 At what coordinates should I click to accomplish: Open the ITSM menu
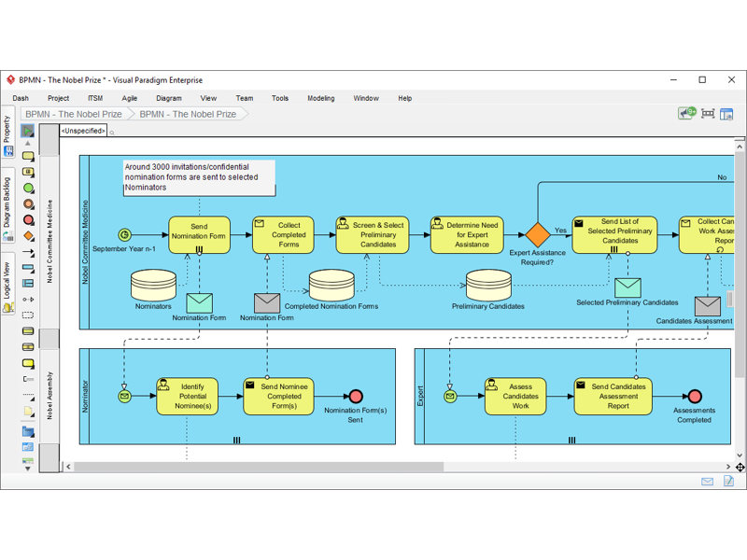click(95, 98)
